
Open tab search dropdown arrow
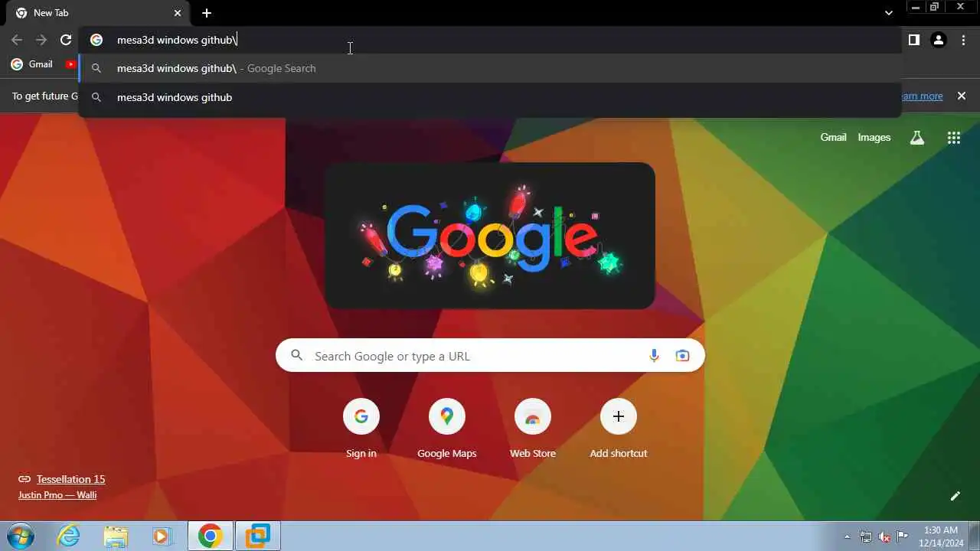[888, 13]
